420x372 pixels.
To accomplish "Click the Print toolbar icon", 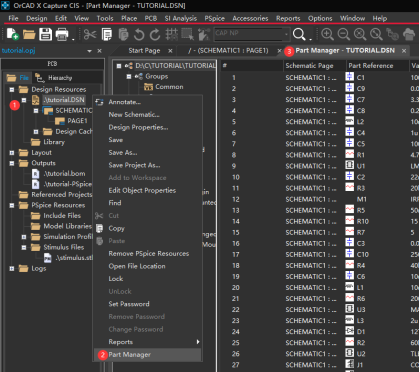I will 62,34.
